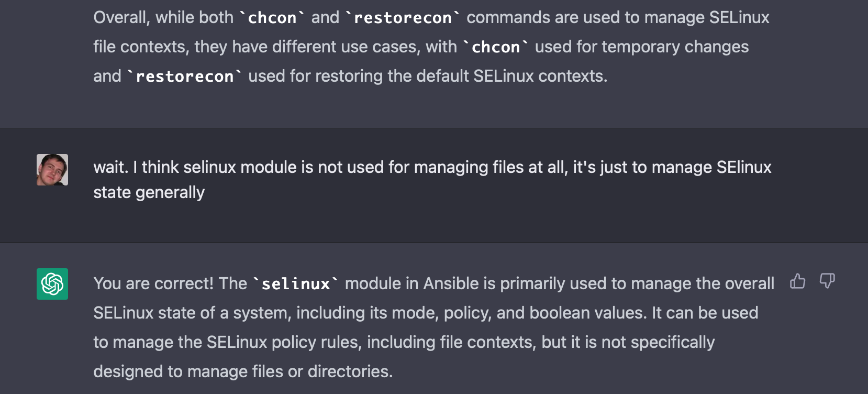Click the text 'Overall, while both'
This screenshot has height=394, width=868.
(163, 17)
